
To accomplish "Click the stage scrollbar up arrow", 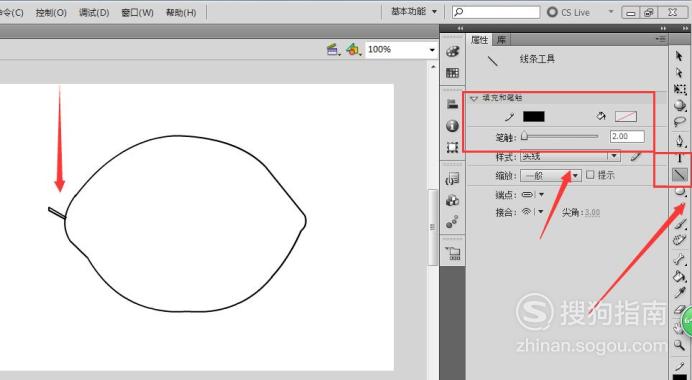I will pos(433,67).
